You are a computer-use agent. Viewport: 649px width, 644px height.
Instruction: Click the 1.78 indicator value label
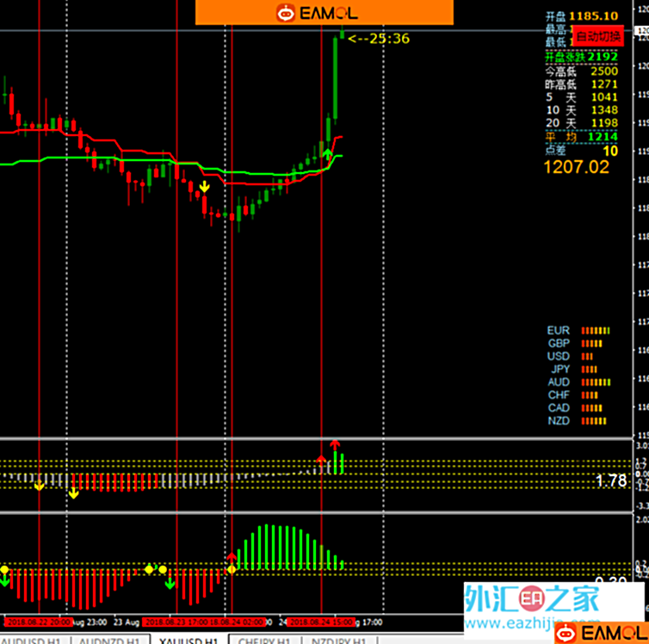[x=611, y=480]
